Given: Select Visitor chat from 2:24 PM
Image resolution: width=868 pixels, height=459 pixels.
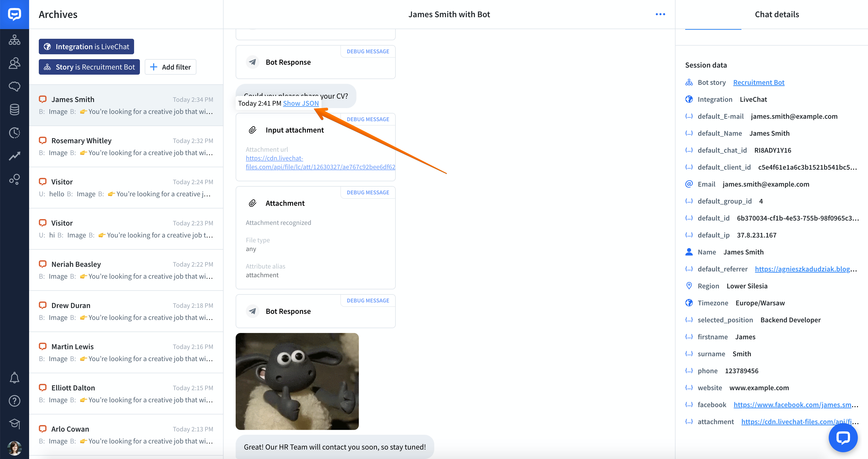Looking at the screenshot, I should point(126,188).
